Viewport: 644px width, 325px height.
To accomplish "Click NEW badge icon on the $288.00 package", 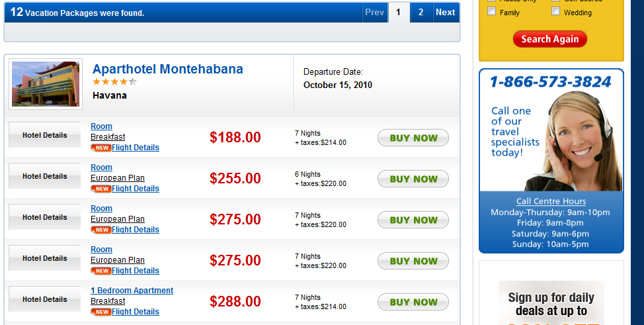I will pyautogui.click(x=101, y=312).
